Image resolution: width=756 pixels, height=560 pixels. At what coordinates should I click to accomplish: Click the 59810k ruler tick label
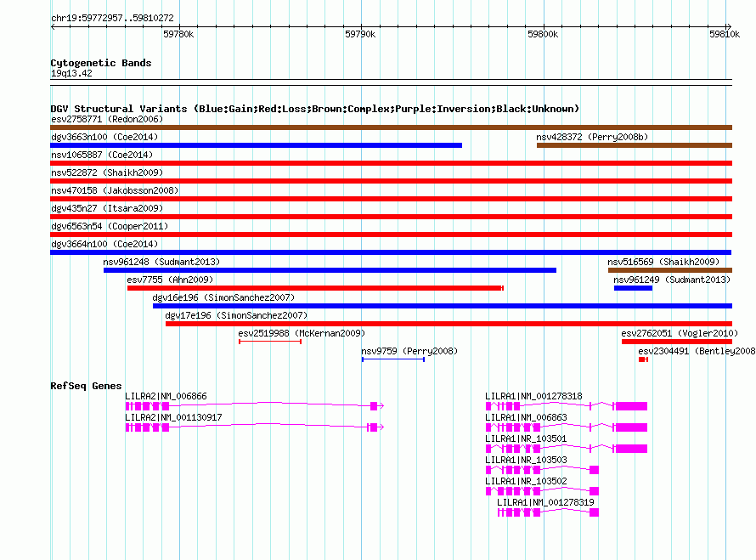(x=725, y=34)
